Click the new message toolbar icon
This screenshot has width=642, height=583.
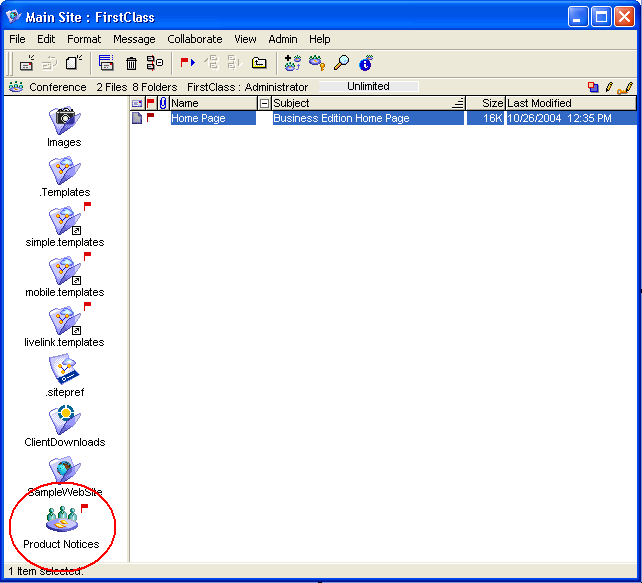pyautogui.click(x=27, y=63)
